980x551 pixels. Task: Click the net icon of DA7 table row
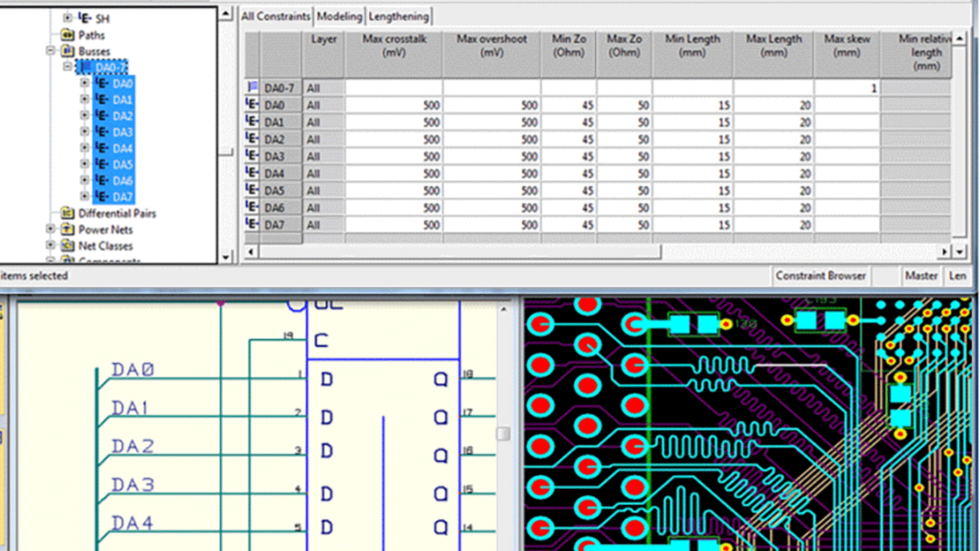pyautogui.click(x=252, y=225)
